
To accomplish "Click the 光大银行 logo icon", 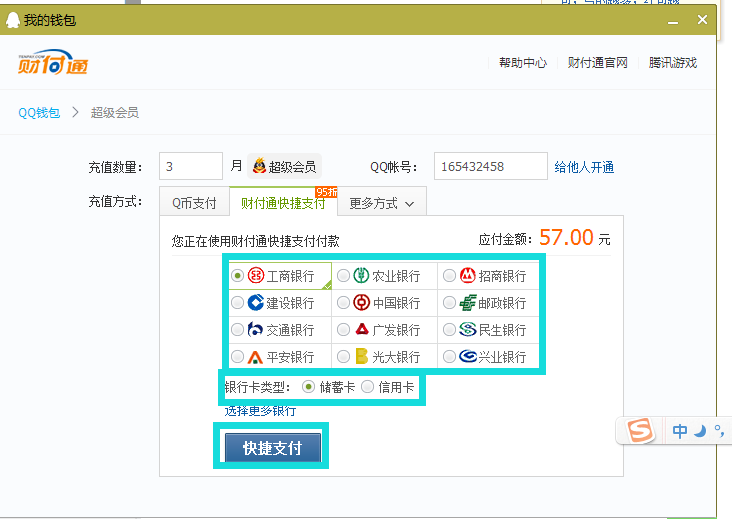I will pos(362,356).
